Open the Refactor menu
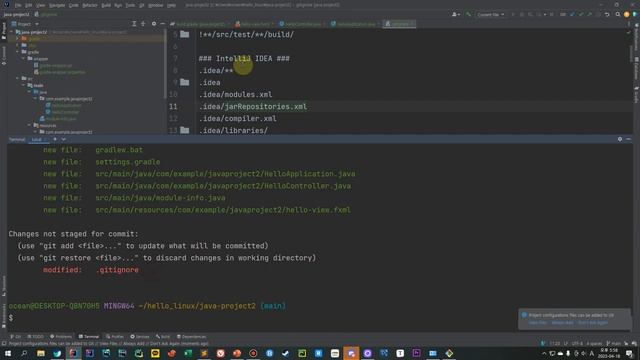The height and width of the screenshot is (360, 640). [90, 5]
